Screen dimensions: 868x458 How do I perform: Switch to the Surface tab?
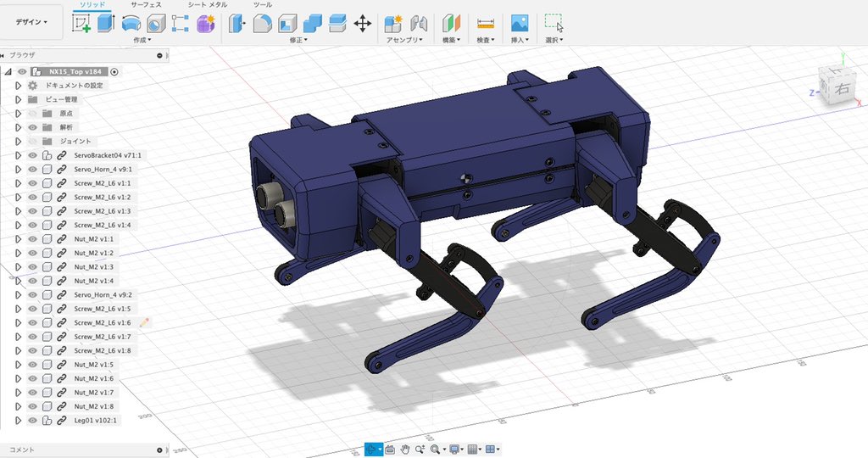tap(146, 4)
